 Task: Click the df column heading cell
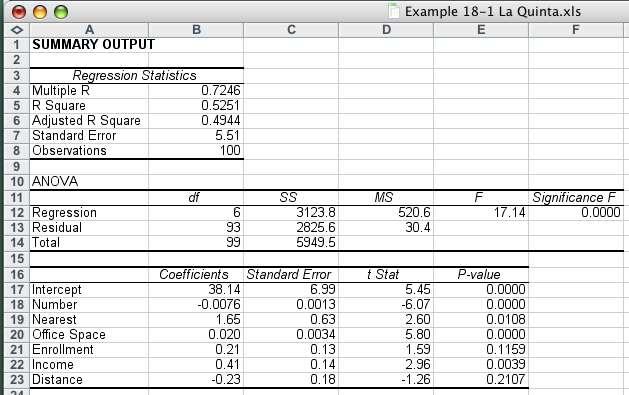click(196, 198)
